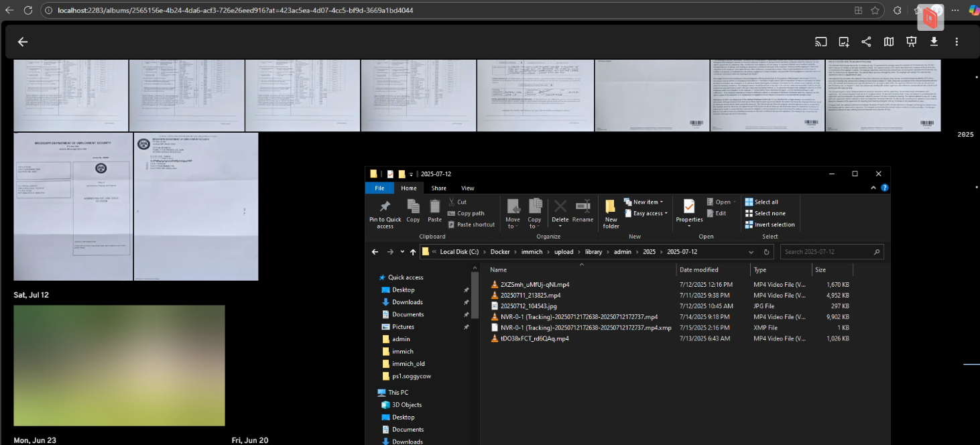Click the Cast icon in album toolbar
980x445 pixels.
coord(820,42)
